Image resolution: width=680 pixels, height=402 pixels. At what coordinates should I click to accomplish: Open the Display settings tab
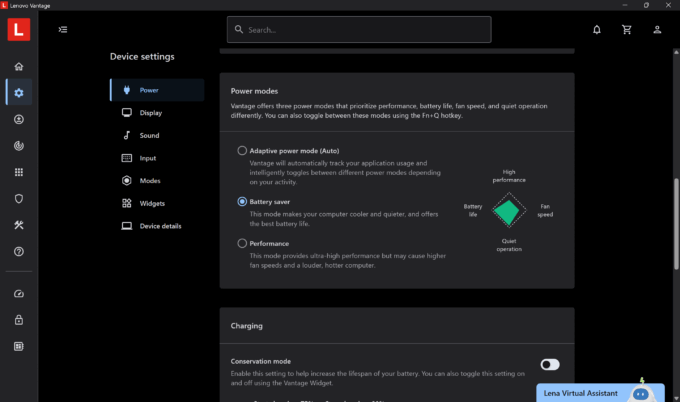coord(157,113)
